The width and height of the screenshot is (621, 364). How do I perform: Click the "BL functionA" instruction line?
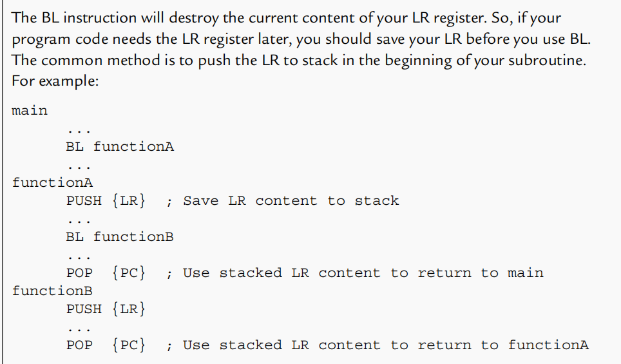pos(119,146)
